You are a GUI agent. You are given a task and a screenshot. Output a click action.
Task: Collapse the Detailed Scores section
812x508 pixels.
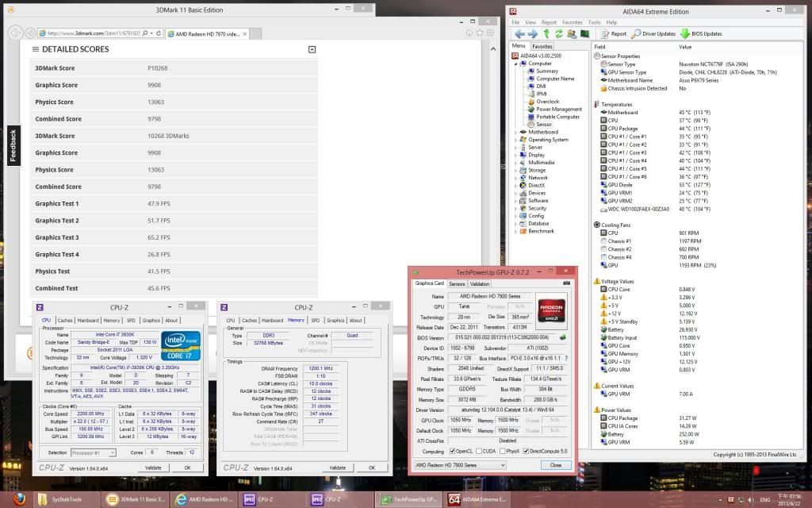click(x=312, y=50)
